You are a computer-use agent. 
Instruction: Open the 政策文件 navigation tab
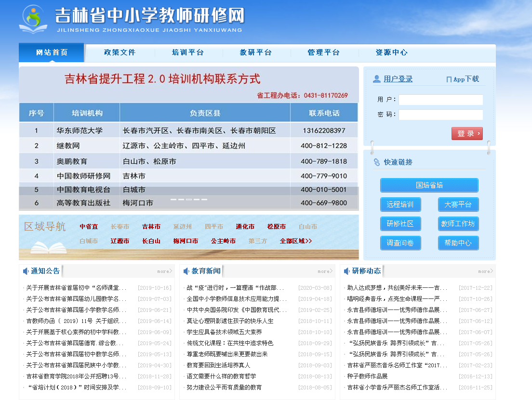click(120, 52)
